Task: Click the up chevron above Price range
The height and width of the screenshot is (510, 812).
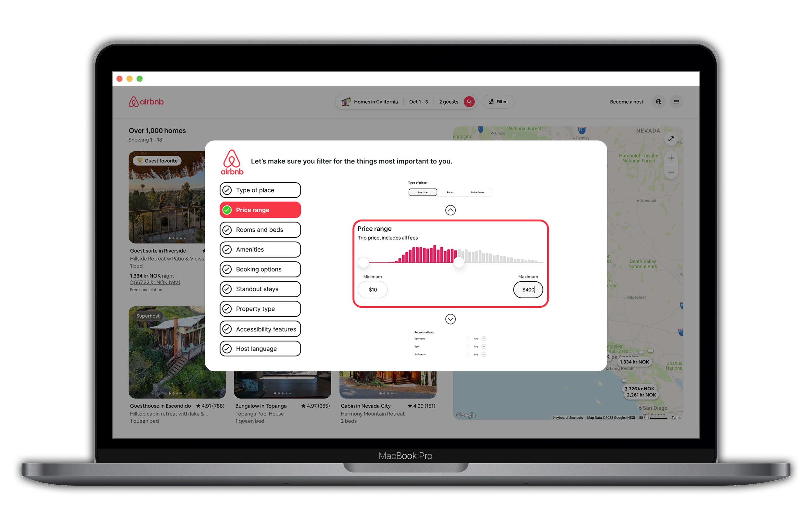Action: coord(450,210)
